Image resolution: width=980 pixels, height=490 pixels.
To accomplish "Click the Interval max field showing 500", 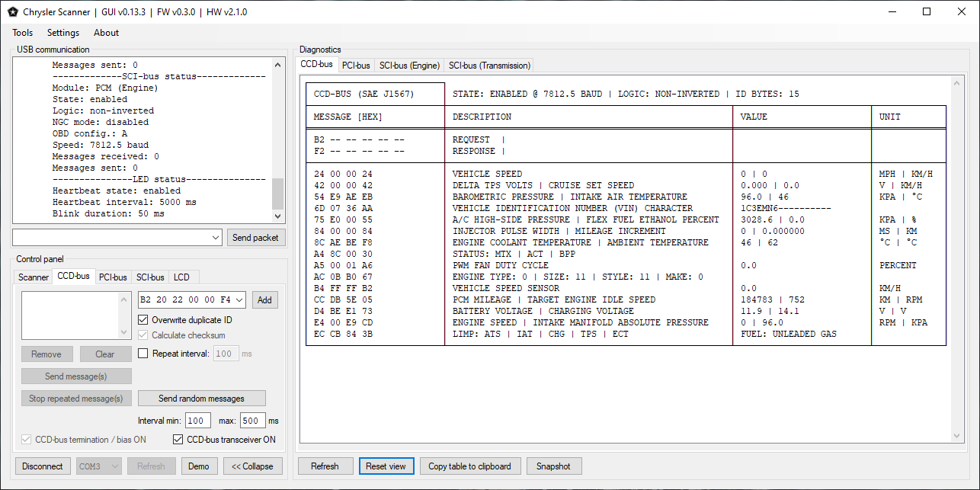I will click(252, 421).
